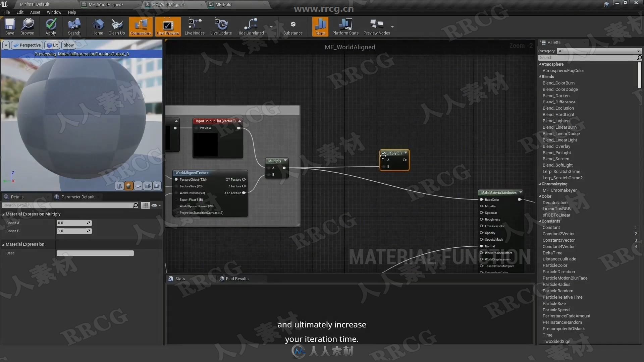The width and height of the screenshot is (644, 362).
Task: Browse to the asset in the Content Browser
Action: point(27,26)
